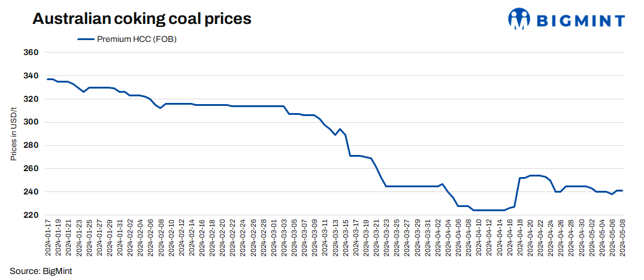Click the 2024-03-15 date on x-axis
Viewport: 644px width, 280px height.
tap(346, 239)
